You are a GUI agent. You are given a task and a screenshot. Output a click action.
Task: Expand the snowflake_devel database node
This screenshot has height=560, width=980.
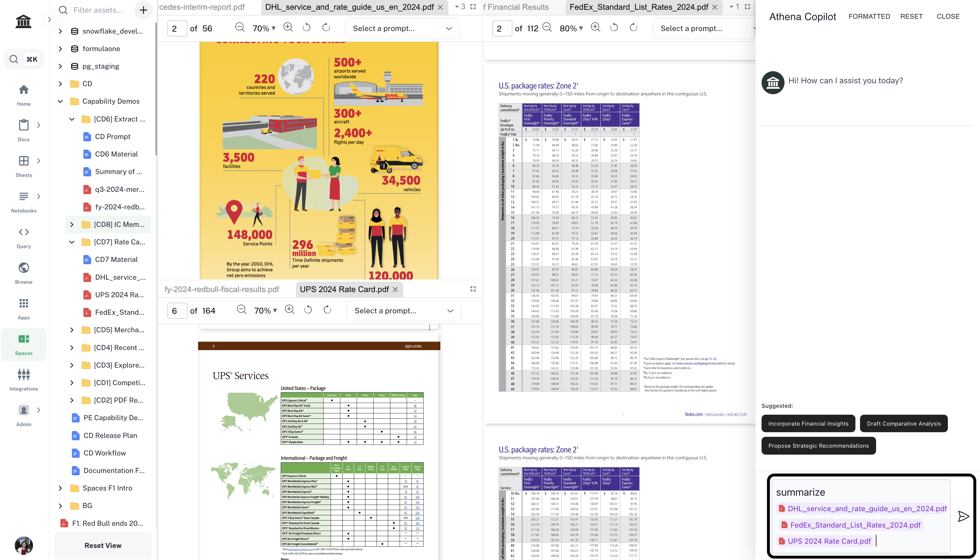coord(60,31)
